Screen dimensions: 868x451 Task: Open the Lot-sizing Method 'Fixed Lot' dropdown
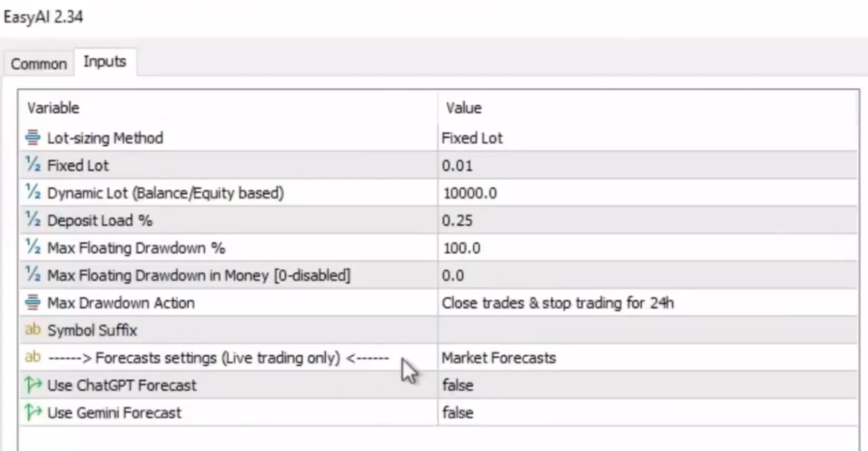click(473, 138)
